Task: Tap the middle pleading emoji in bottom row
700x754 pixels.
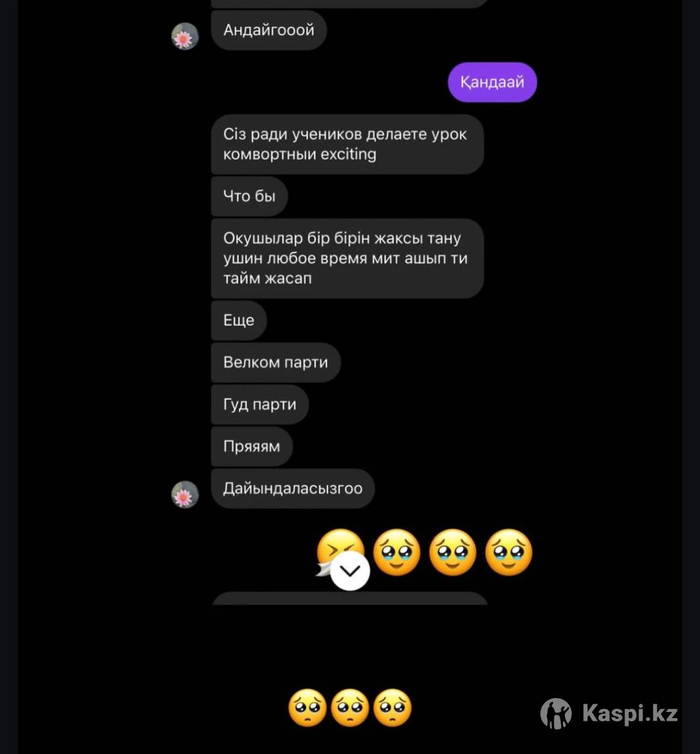Action: [350, 708]
